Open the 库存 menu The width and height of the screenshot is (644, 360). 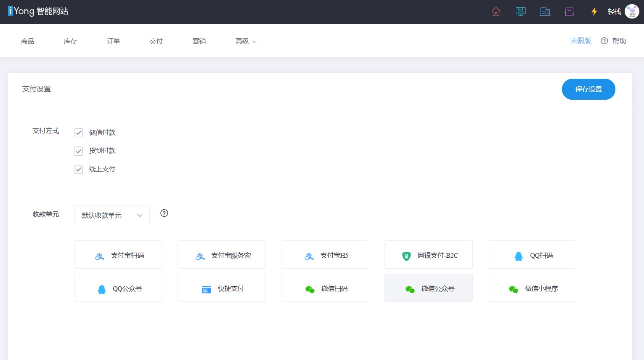click(70, 41)
